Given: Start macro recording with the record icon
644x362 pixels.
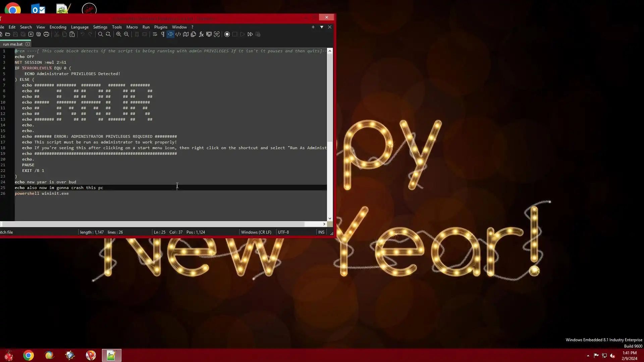Looking at the screenshot, I should [x=227, y=34].
